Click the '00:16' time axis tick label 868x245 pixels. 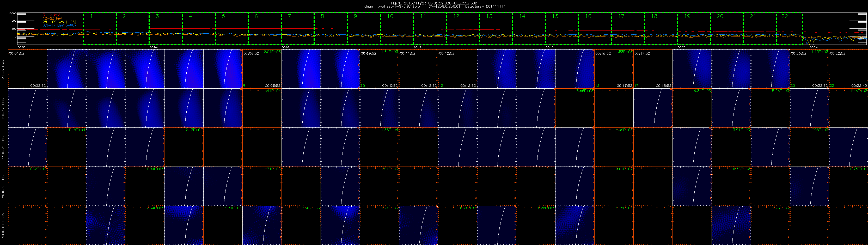pyautogui.click(x=549, y=47)
